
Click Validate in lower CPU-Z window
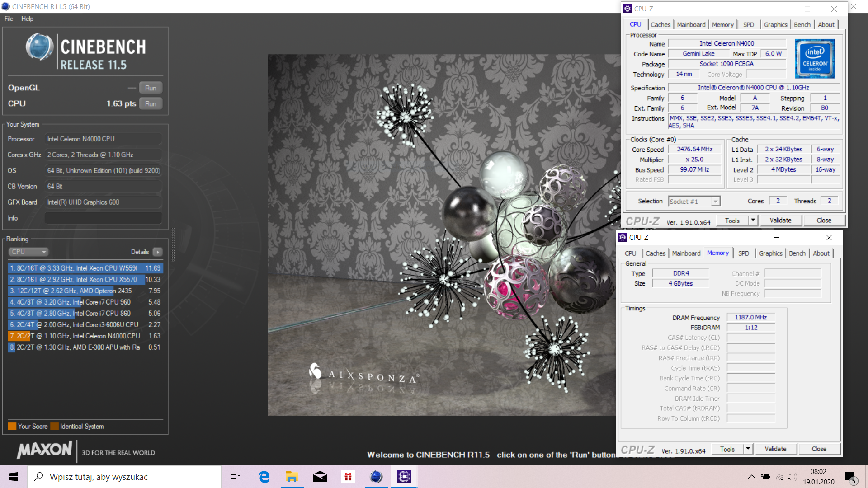coord(775,449)
